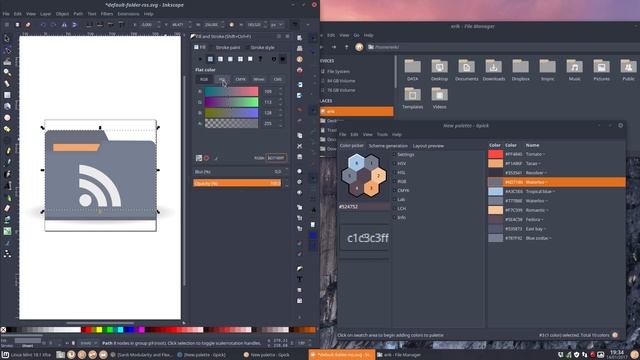Image resolution: width=640 pixels, height=360 pixels.
Task: Select the 3D box tool in Inkscape
Action: tap(7, 106)
